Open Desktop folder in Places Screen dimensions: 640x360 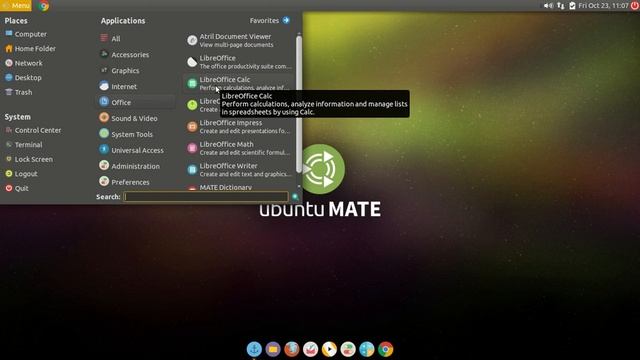(23, 78)
